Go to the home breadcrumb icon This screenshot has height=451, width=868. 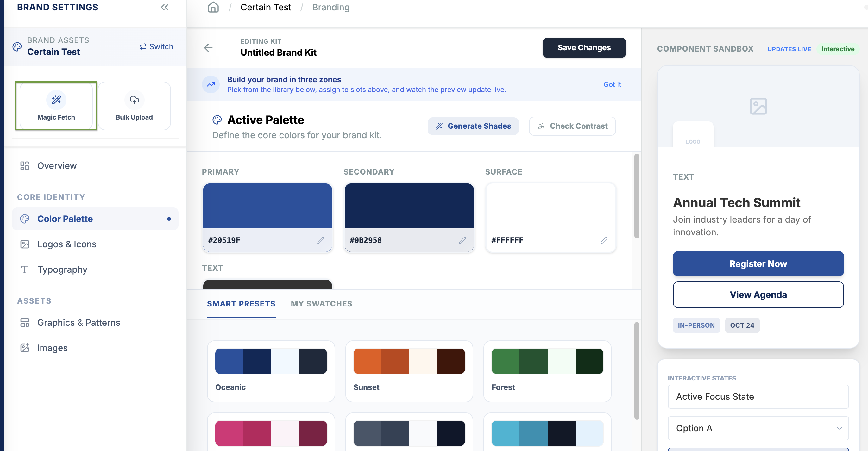pyautogui.click(x=213, y=7)
